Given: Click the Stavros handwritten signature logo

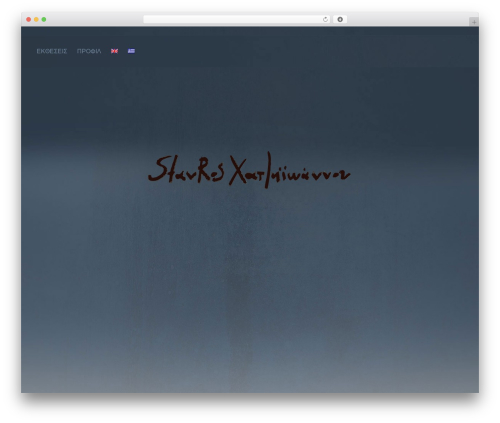Looking at the screenshot, I should (249, 170).
